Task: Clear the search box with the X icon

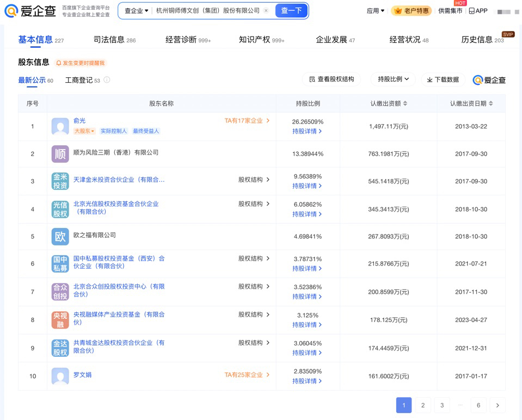Action: (x=266, y=11)
